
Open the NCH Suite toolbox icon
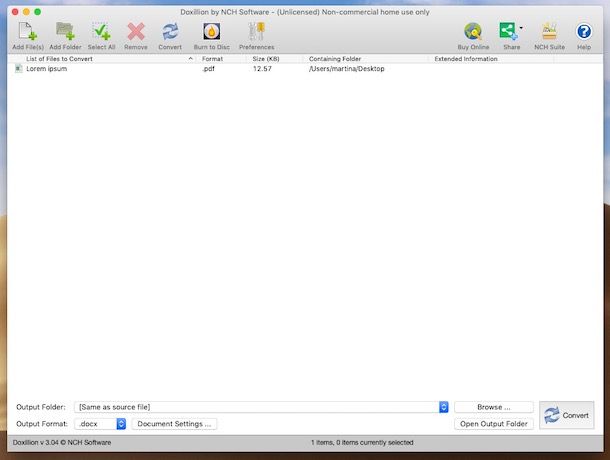coord(549,32)
